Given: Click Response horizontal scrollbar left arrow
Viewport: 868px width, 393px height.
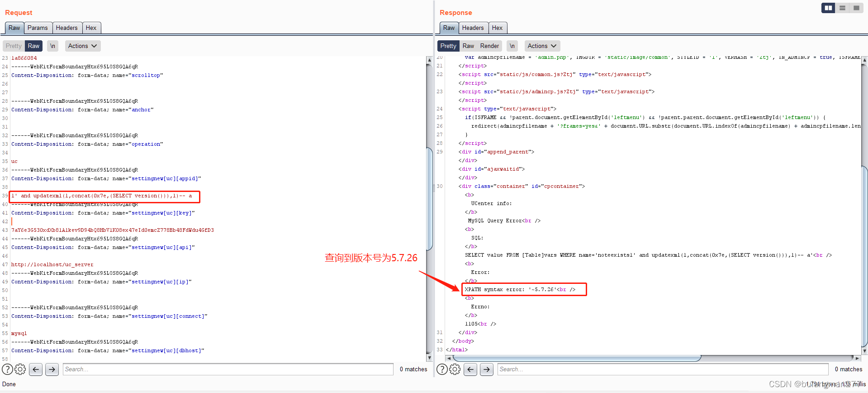Looking at the screenshot, I should point(449,358).
